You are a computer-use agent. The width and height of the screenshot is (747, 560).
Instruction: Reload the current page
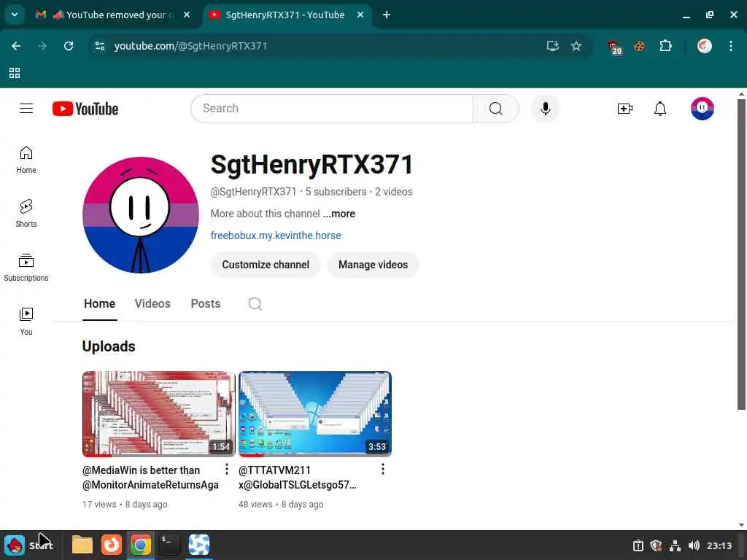(x=69, y=46)
